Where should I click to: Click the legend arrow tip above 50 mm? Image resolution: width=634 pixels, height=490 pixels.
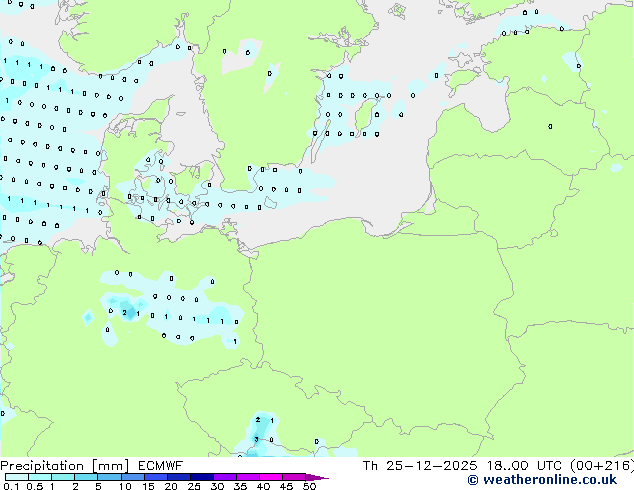(317, 477)
